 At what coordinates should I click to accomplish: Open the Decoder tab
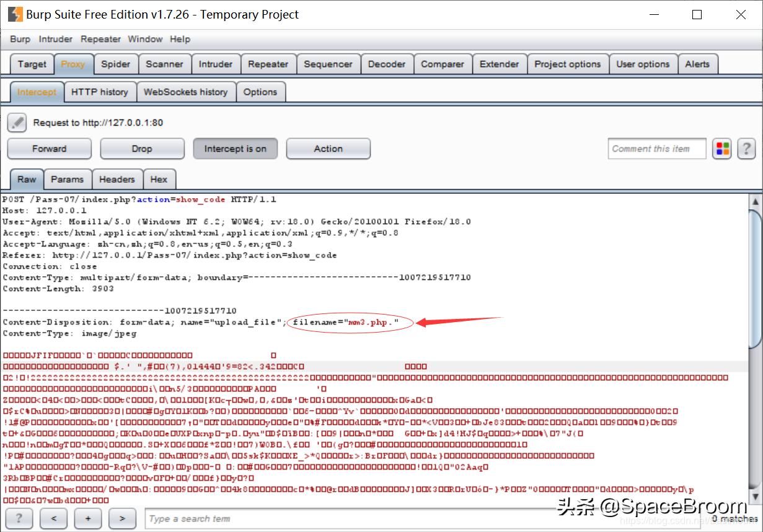coord(387,64)
